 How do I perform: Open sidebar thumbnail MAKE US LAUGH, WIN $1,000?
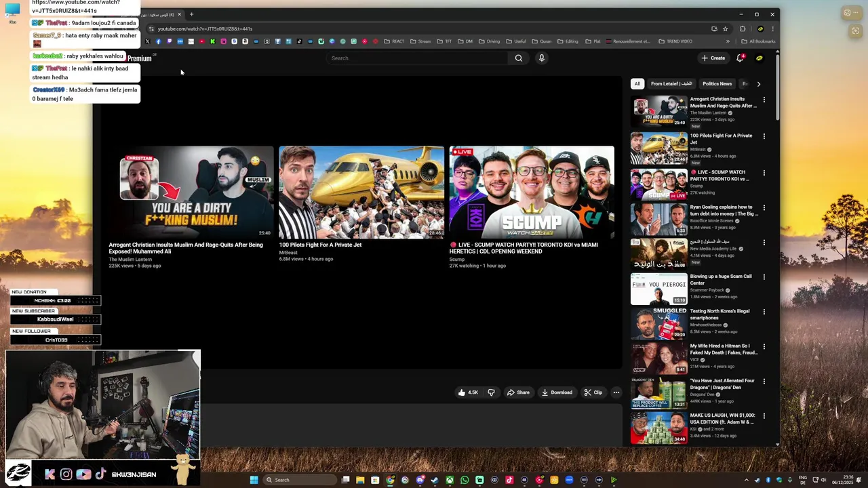click(x=658, y=428)
